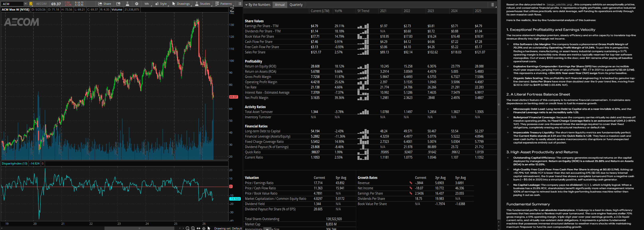The width and height of the screenshot is (644, 230).
Task: Select the Annual tab
Action: [280, 5]
